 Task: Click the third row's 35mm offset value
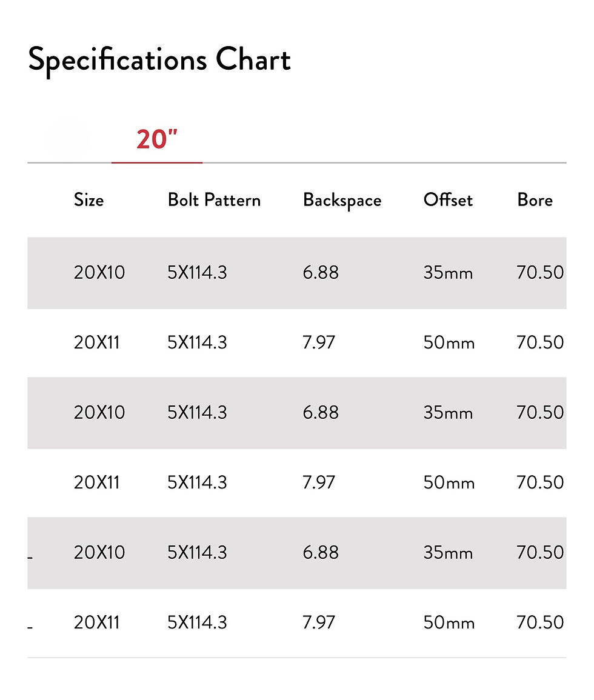(448, 413)
